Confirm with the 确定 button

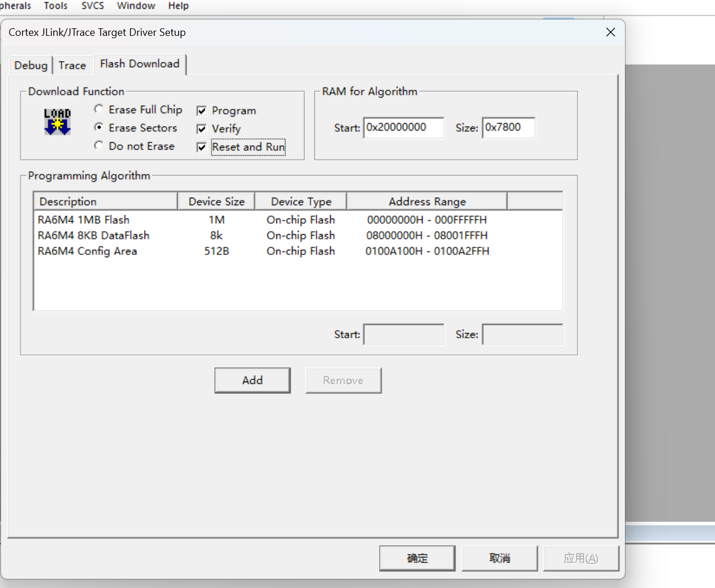[x=417, y=559]
